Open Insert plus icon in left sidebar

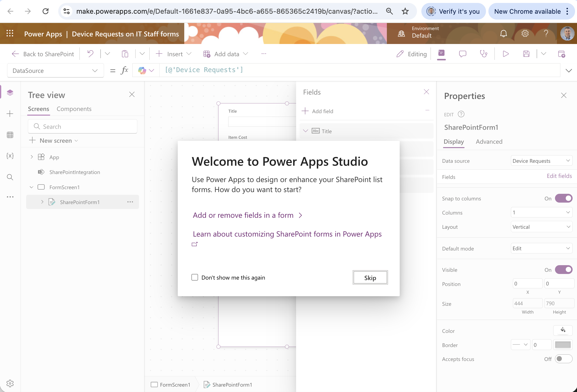(x=10, y=114)
